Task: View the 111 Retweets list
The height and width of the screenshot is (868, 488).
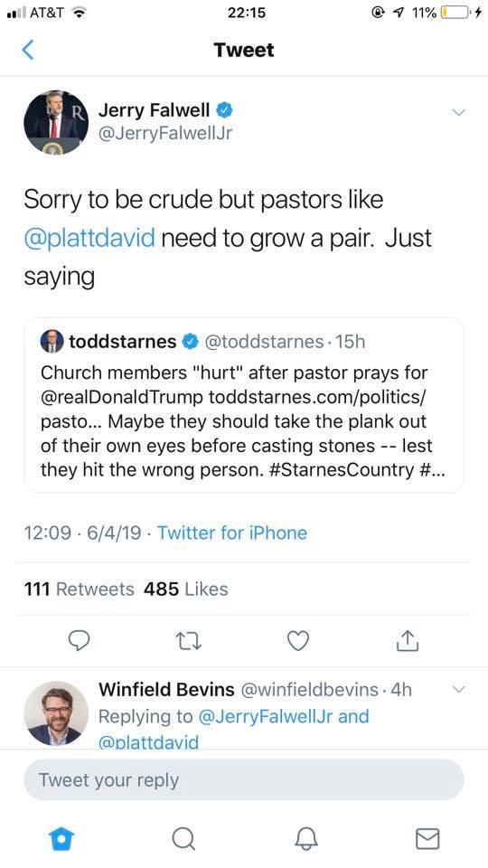Action: pyautogui.click(x=79, y=589)
